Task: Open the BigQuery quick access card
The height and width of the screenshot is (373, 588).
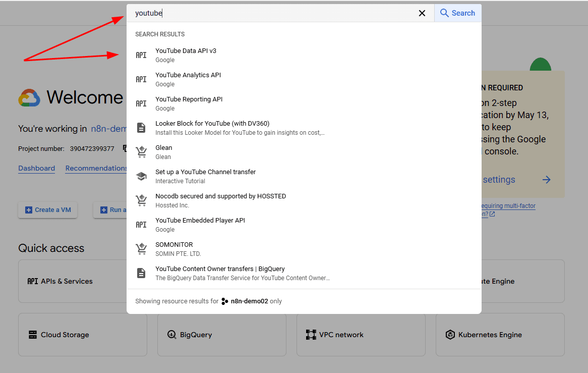Action: (221, 335)
